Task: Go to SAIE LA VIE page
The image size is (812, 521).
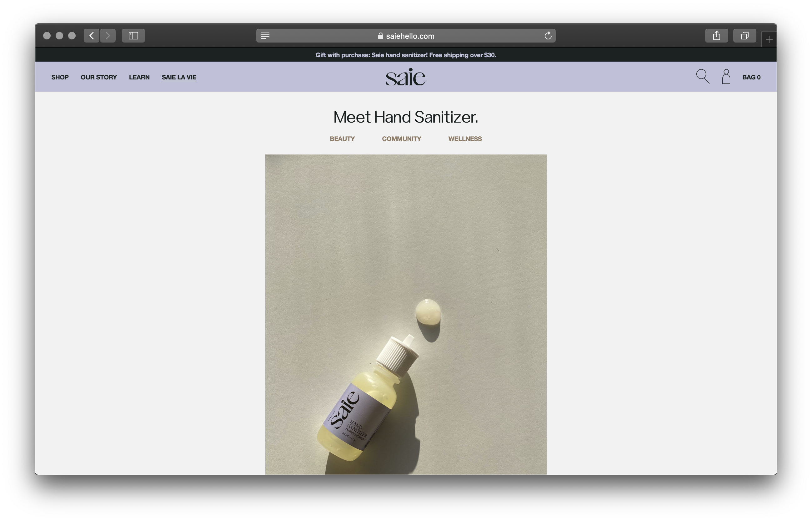Action: coord(179,77)
